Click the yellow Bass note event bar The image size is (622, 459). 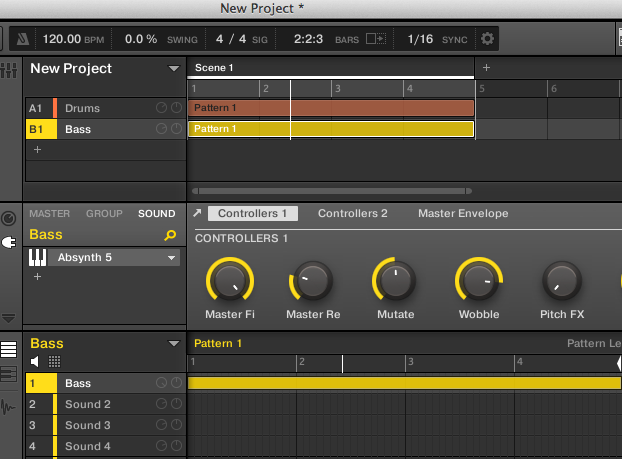point(404,383)
